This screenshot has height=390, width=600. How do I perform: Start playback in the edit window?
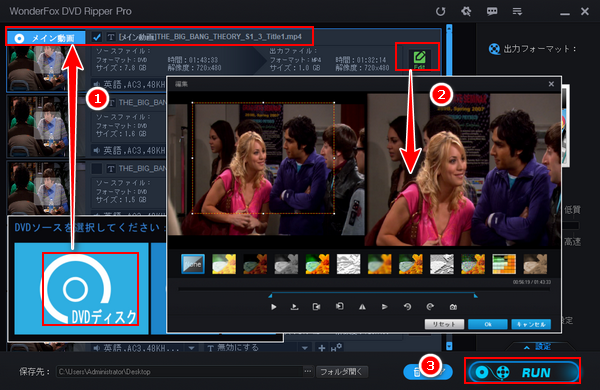click(273, 307)
